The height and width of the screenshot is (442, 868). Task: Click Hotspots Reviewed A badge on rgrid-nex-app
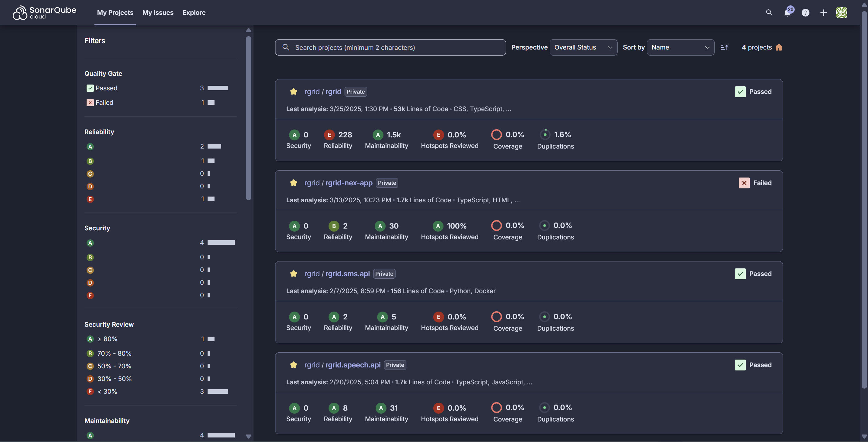(x=438, y=226)
